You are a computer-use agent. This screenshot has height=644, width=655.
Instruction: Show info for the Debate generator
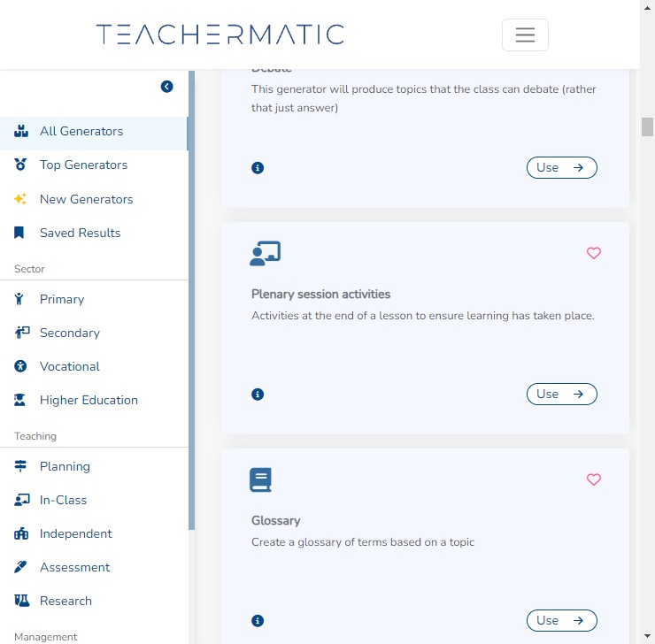(258, 168)
